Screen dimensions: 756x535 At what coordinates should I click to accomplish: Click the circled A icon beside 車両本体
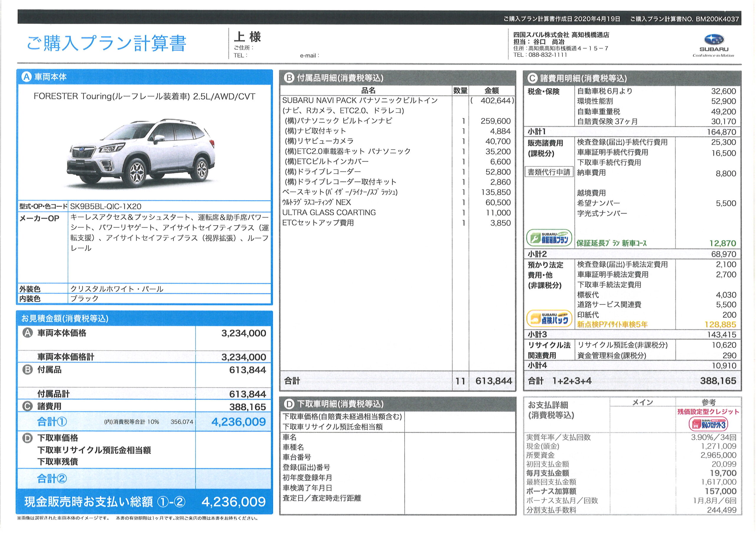26,77
